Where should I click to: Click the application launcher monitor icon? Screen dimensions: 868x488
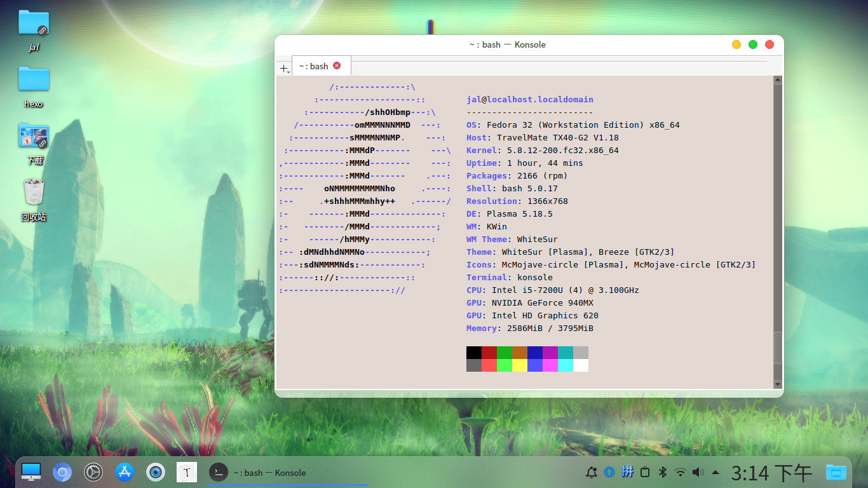coord(31,472)
